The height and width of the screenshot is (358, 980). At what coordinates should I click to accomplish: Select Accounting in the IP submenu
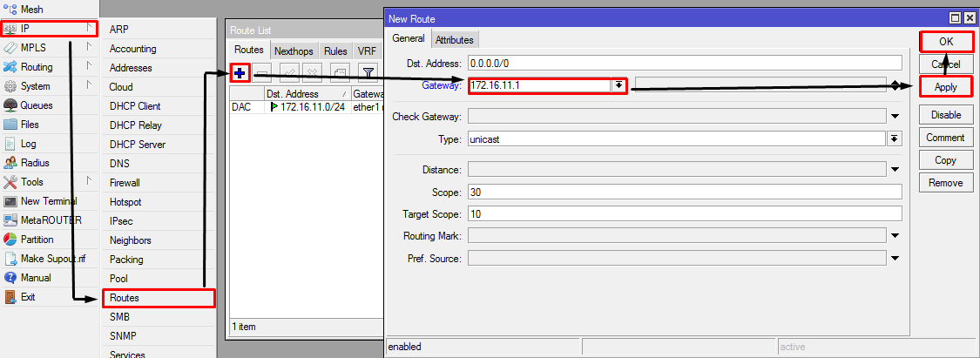pos(159,49)
